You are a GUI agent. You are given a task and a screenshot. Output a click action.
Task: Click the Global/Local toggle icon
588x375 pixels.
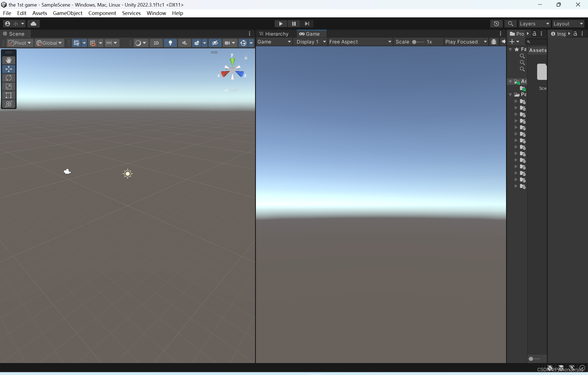(48, 43)
